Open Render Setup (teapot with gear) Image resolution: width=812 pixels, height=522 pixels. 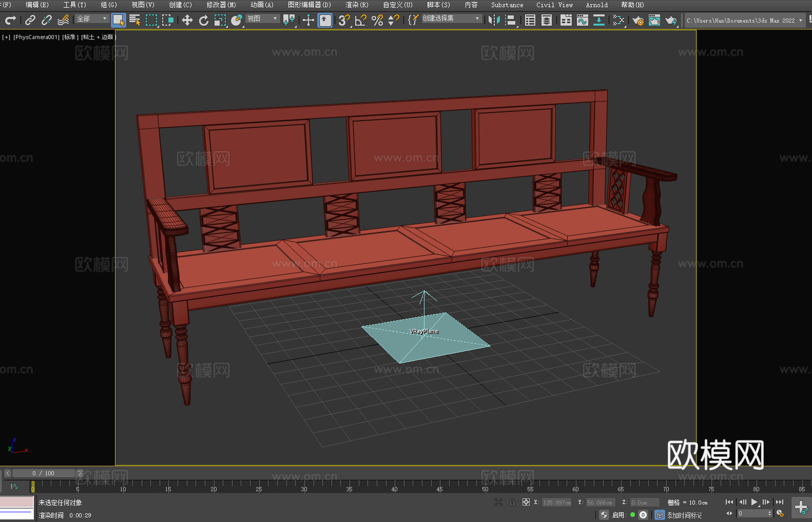638,20
